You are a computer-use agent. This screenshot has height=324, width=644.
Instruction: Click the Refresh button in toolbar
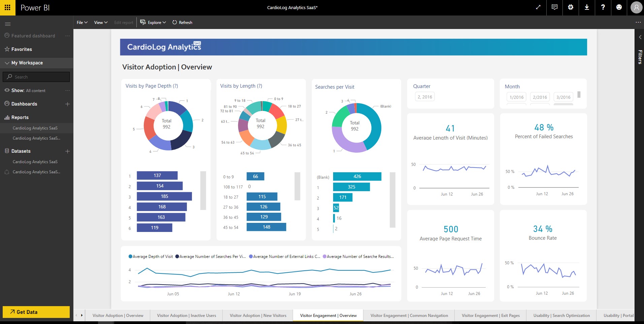tap(182, 23)
